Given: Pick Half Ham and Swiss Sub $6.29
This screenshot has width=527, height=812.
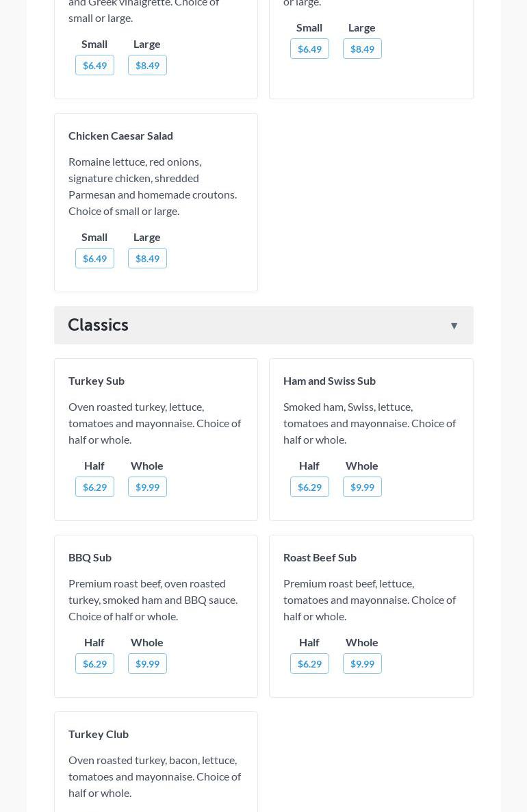Looking at the screenshot, I should point(309,487).
